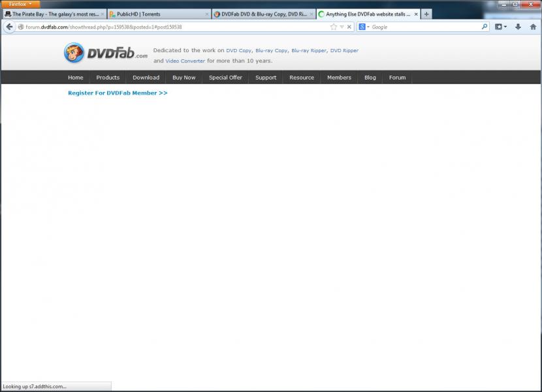Open the Special Offer navigation item
The image size is (542, 392).
pyautogui.click(x=225, y=78)
